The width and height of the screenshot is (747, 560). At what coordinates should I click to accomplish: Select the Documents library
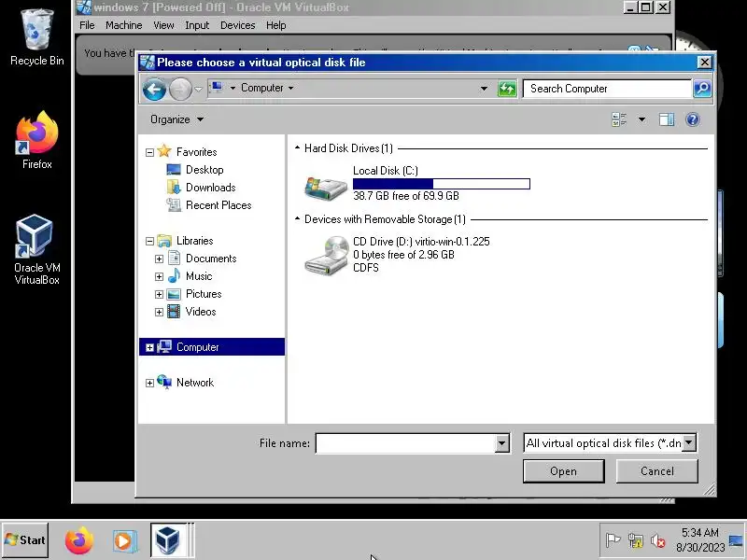point(211,259)
